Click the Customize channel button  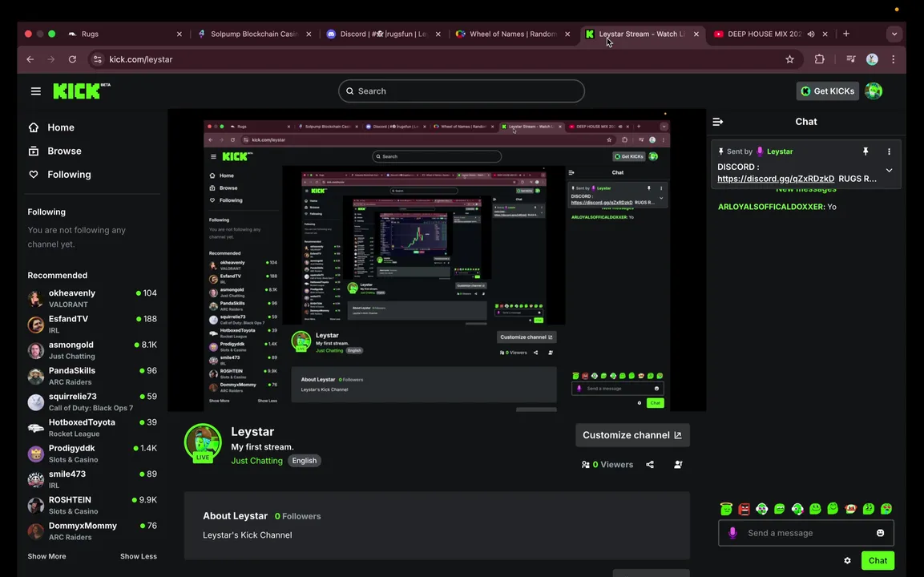632,435
